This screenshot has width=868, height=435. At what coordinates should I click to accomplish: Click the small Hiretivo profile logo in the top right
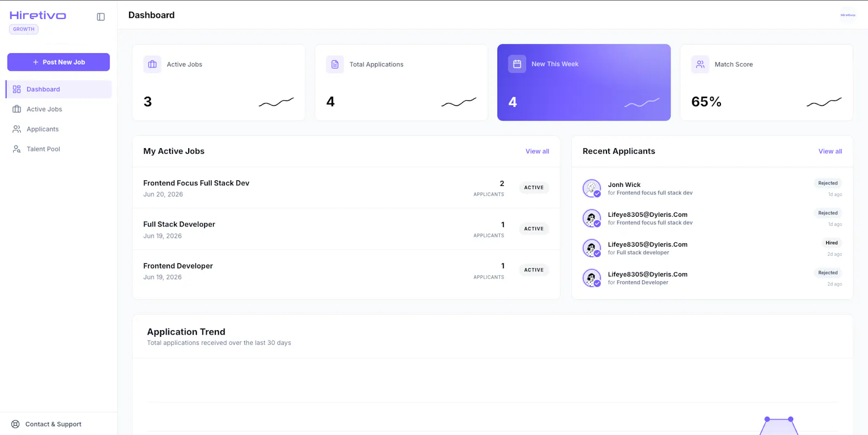847,15
